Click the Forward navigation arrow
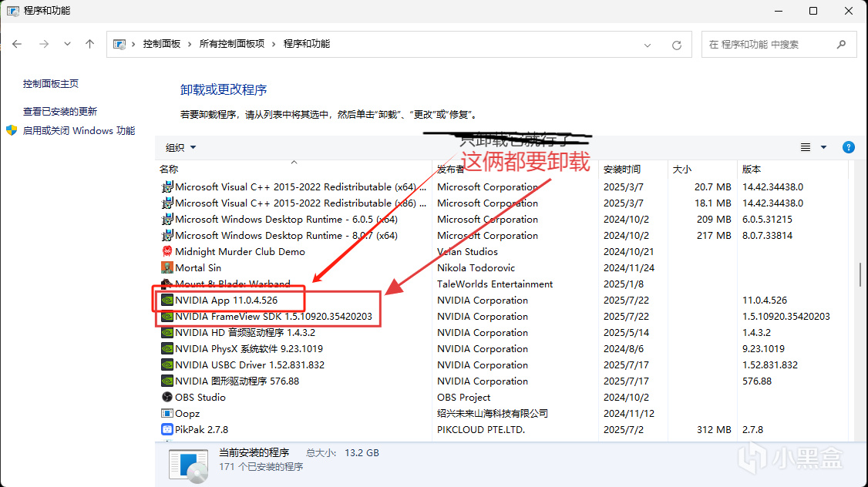The height and width of the screenshot is (487, 868). click(44, 44)
